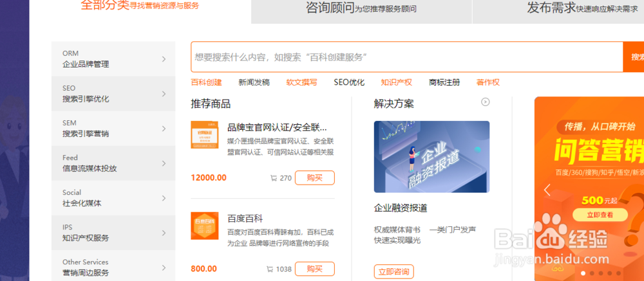Click the 权威媒体背书 text
The width and height of the screenshot is (644, 281).
397,230
